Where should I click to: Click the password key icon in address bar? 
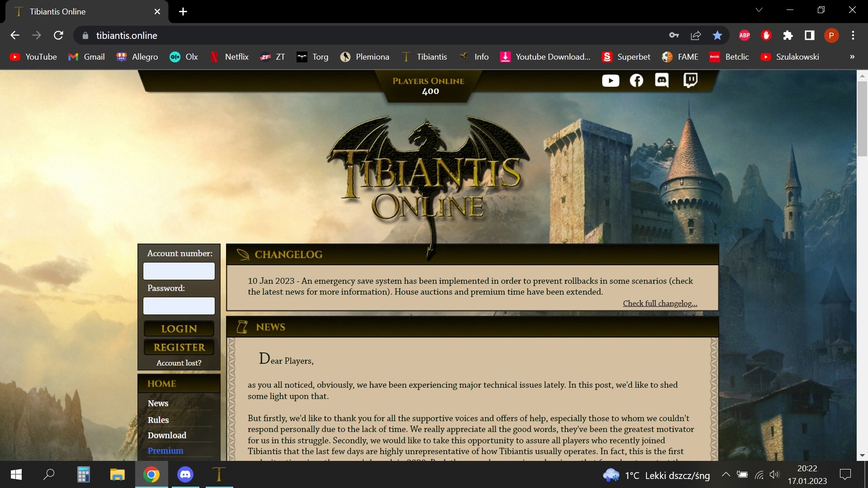click(674, 35)
